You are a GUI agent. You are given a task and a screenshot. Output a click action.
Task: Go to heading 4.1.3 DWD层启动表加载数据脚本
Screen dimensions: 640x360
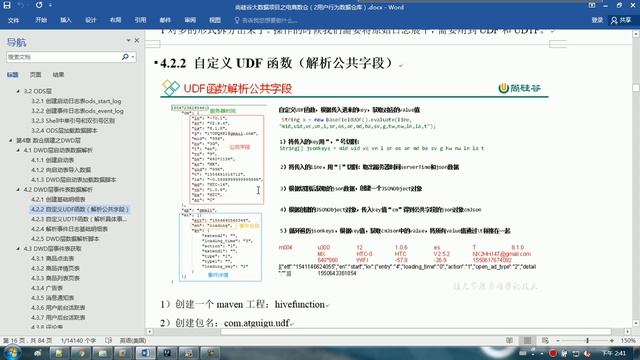pyautogui.click(x=74, y=180)
